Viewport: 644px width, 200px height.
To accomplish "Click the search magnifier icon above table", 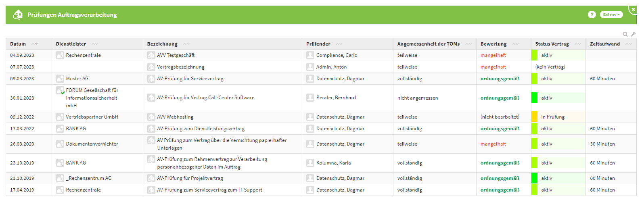I will 625,34.
